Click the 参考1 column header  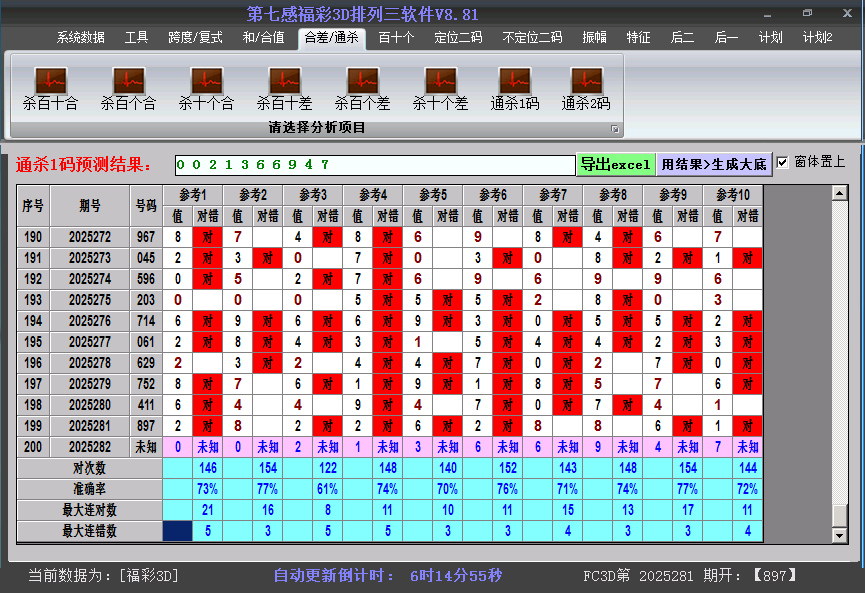(192, 194)
